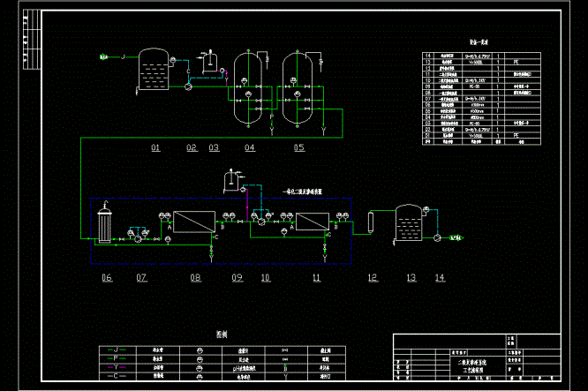Select equipment label 06
This screenshot has height=391, width=588.
click(107, 278)
